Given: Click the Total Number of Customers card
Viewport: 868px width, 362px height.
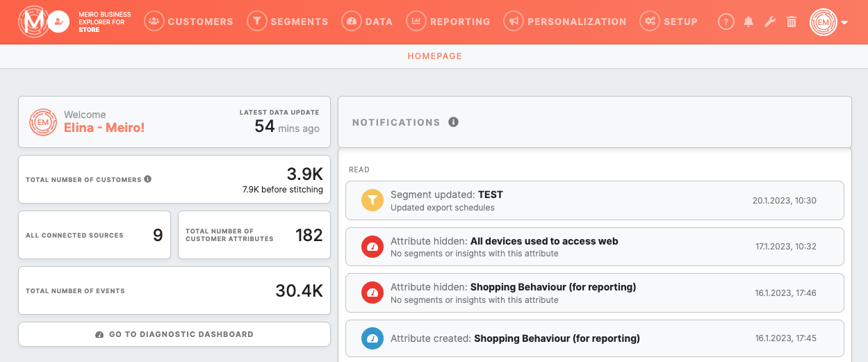Looking at the screenshot, I should click(x=174, y=179).
